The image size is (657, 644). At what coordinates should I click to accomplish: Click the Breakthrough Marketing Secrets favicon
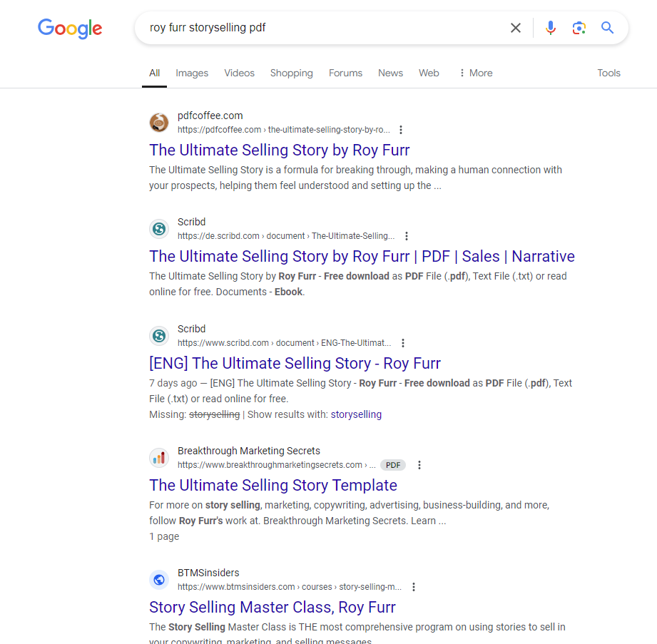click(159, 458)
